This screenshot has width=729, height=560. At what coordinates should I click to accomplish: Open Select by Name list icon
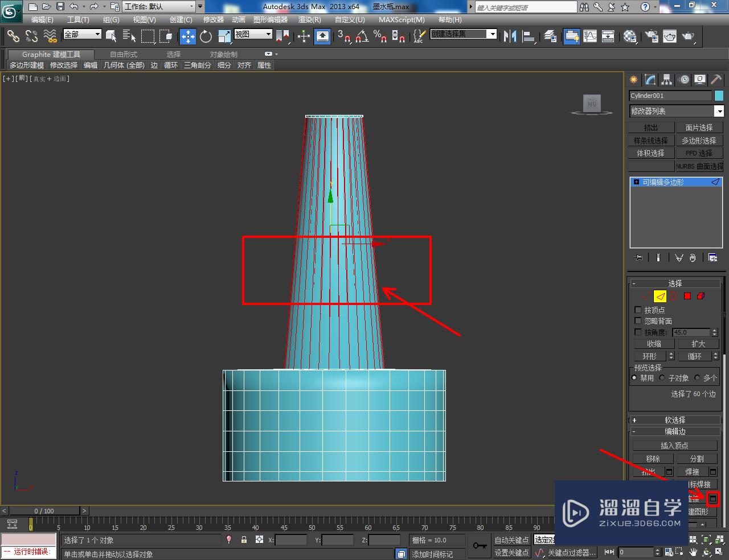tap(129, 36)
